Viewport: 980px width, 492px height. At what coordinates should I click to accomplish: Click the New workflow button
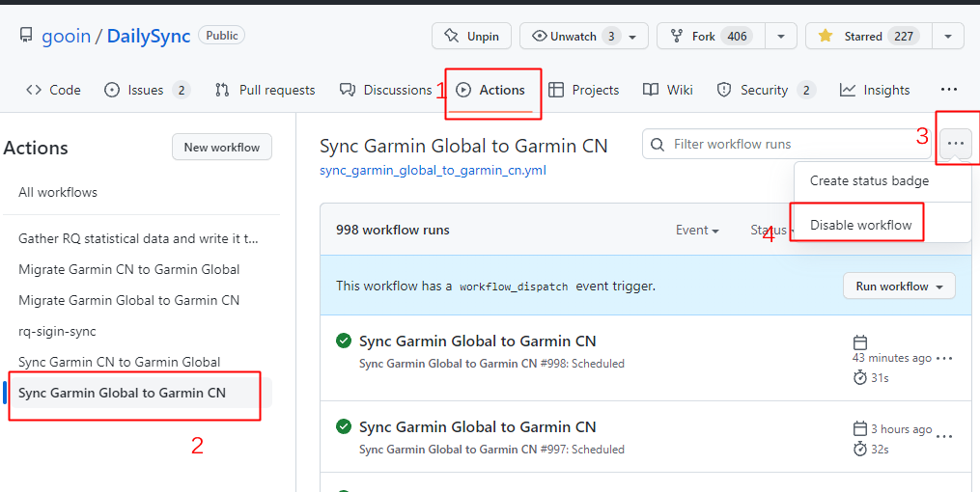pos(222,148)
